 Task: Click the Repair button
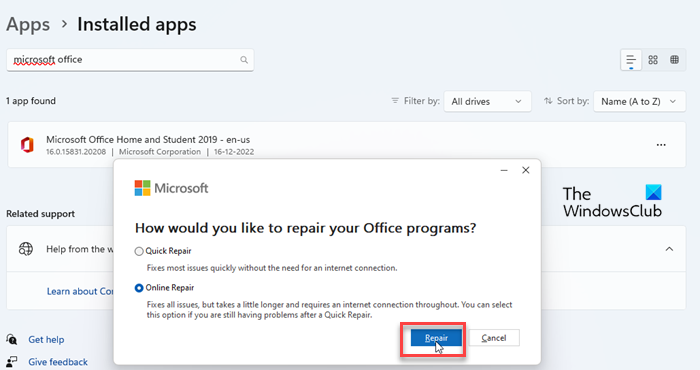(436, 338)
